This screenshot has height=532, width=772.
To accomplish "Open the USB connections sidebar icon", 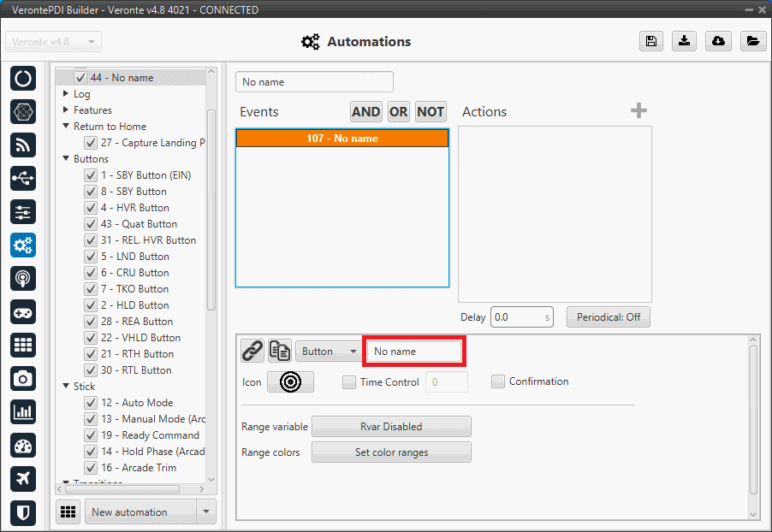I will 23,178.
